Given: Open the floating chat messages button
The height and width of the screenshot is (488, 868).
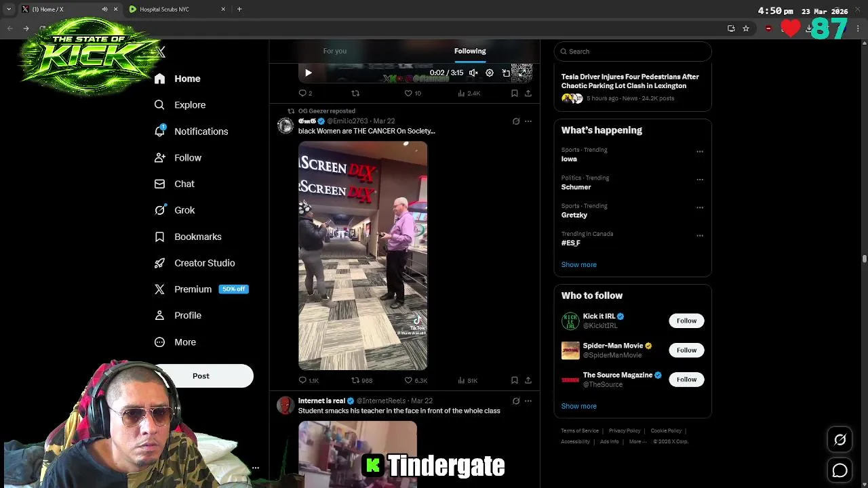Looking at the screenshot, I should pyautogui.click(x=840, y=470).
